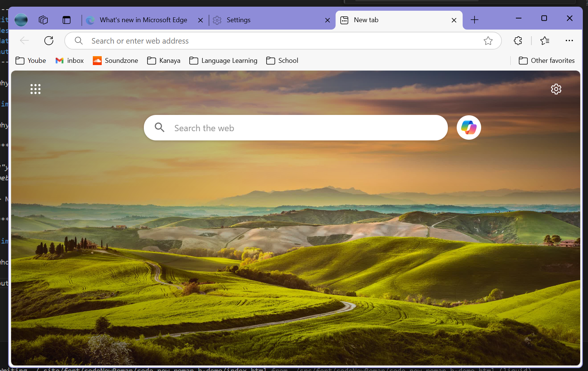Open tab actions menu icon
The image size is (588, 371).
point(67,20)
